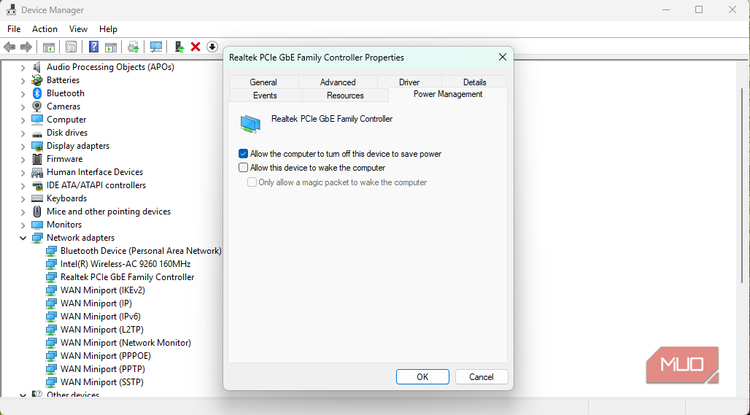750x415 pixels.
Task: Select WAN Miniport (PPPOE) entry
Action: click(x=105, y=356)
